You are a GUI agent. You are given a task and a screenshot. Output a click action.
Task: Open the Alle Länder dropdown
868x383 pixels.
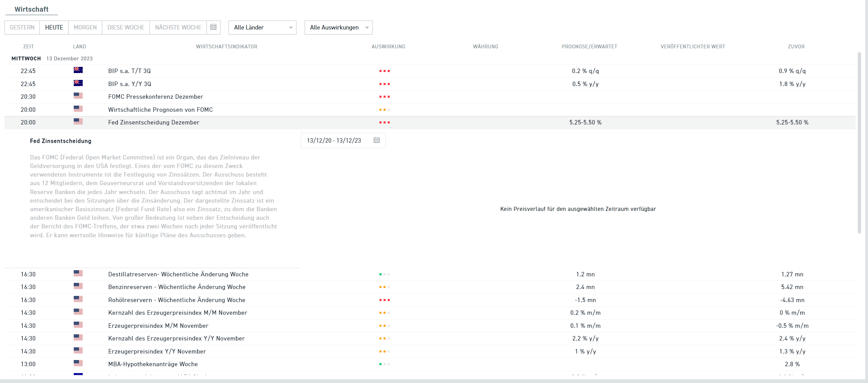[262, 27]
